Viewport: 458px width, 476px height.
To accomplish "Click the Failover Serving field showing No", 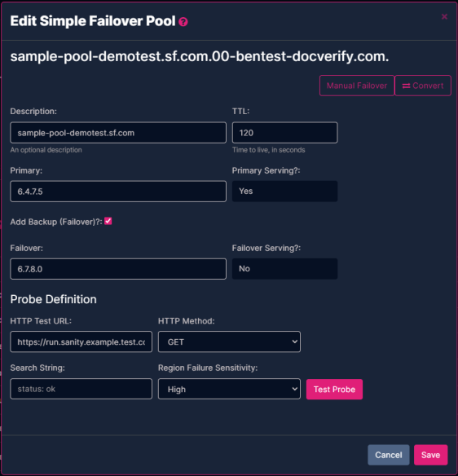I will pos(284,269).
